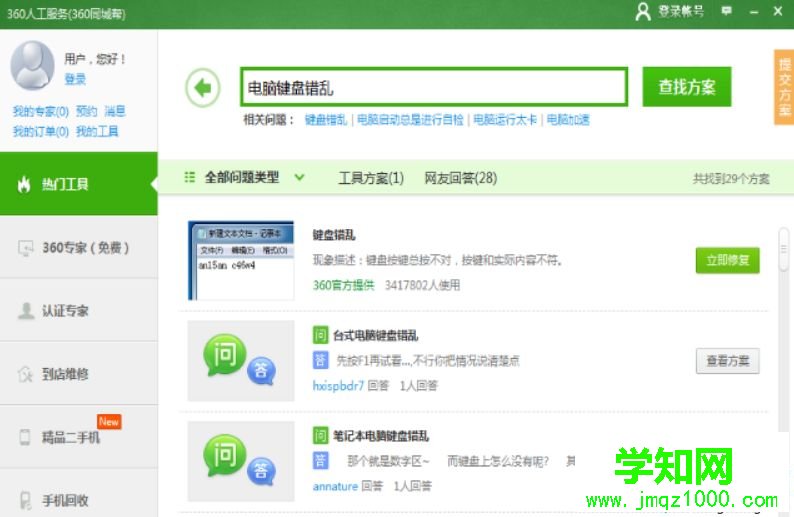Image resolution: width=794 pixels, height=517 pixels.
Task: Click the orange 提交方案 side tab
Action: coord(784,87)
